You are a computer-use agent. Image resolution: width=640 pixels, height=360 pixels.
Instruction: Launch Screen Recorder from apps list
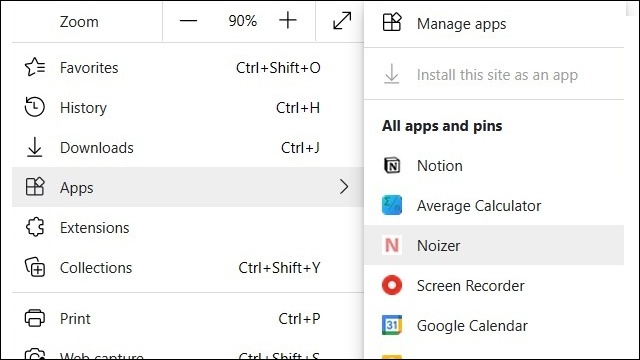[494, 285]
